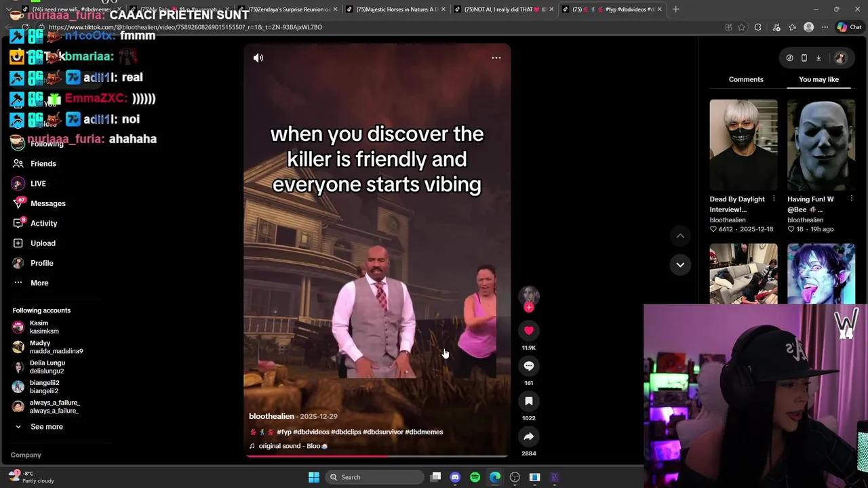The width and height of the screenshot is (868, 488).
Task: Open Delia Lungu delialungu2 account
Action: tap(39, 367)
